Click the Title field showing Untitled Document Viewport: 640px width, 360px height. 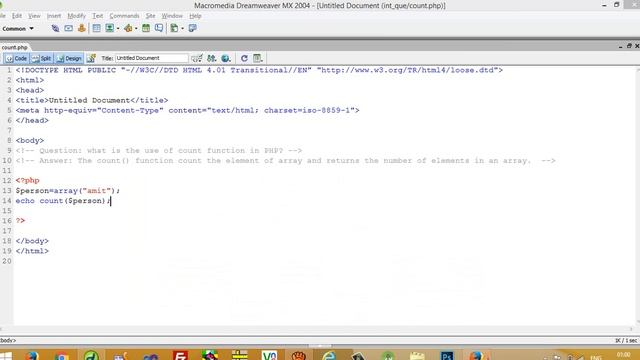click(151, 58)
